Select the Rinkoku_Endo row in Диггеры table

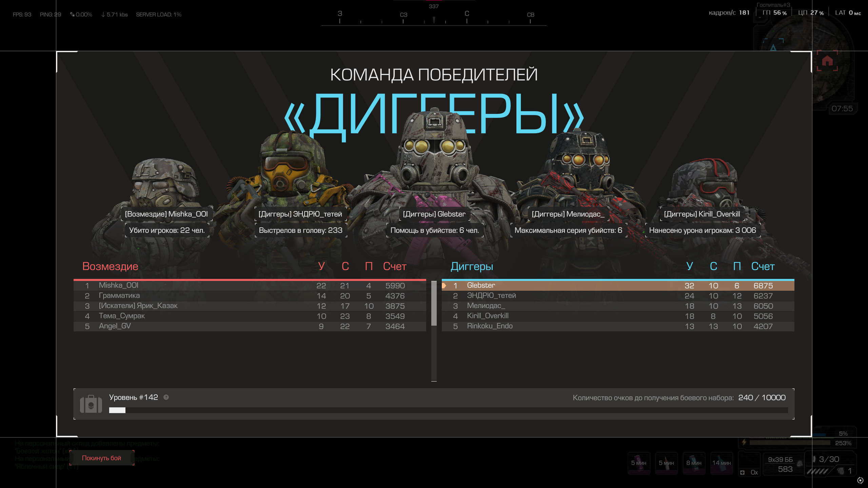tap(618, 326)
